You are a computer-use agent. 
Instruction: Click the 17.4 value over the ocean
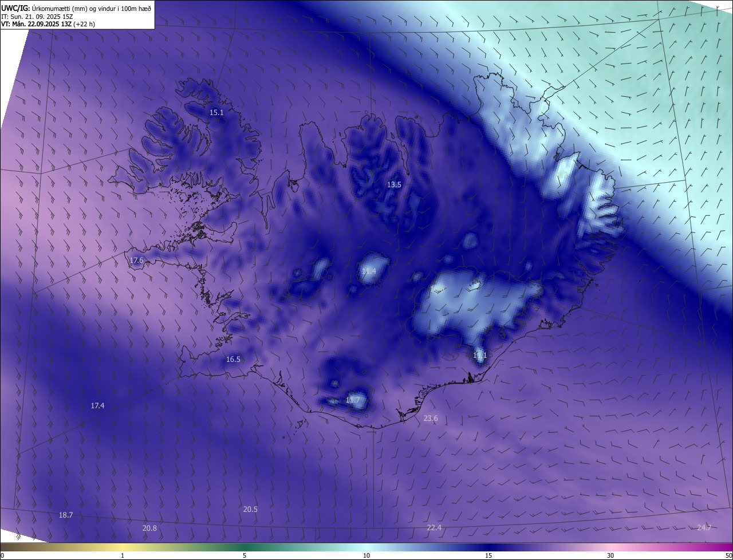click(97, 406)
